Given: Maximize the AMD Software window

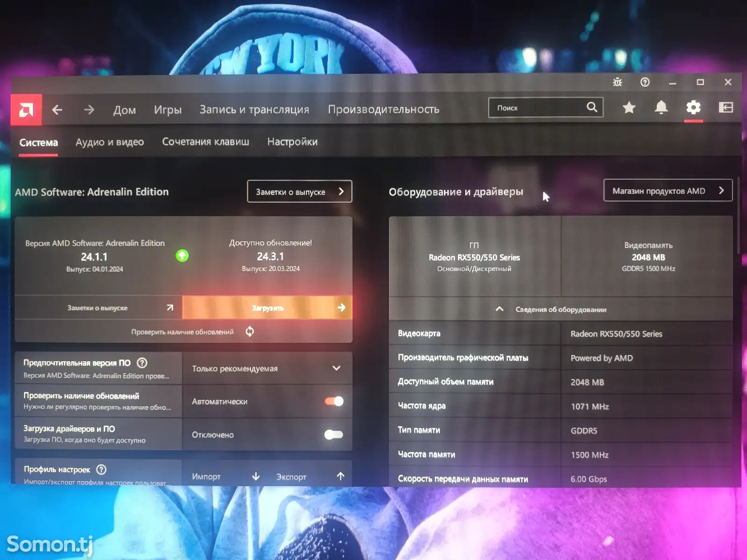Looking at the screenshot, I should tap(700, 82).
